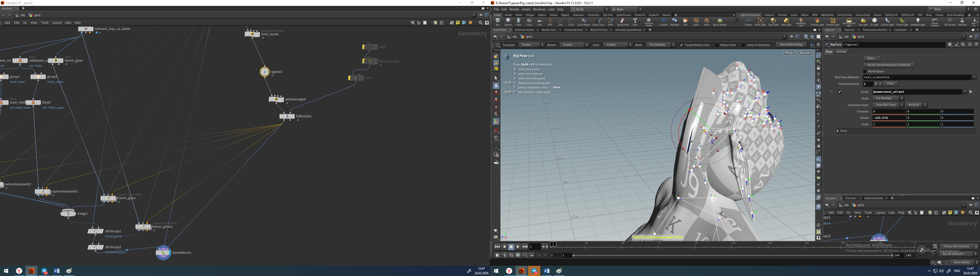Select the Spray Paint shelf tool
The image size is (980, 276).
(x=623, y=22)
